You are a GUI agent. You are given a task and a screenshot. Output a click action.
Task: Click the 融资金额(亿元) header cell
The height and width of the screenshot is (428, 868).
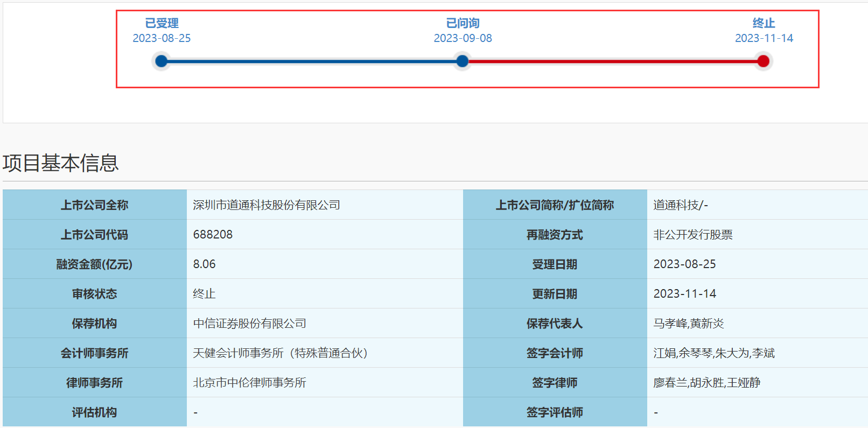point(95,264)
